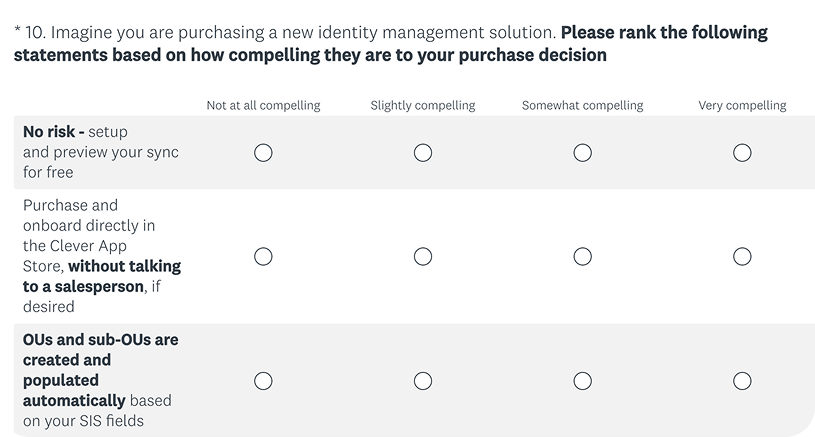
Task: Click the 'Purchase and onboard directly' row label
Action: point(102,256)
